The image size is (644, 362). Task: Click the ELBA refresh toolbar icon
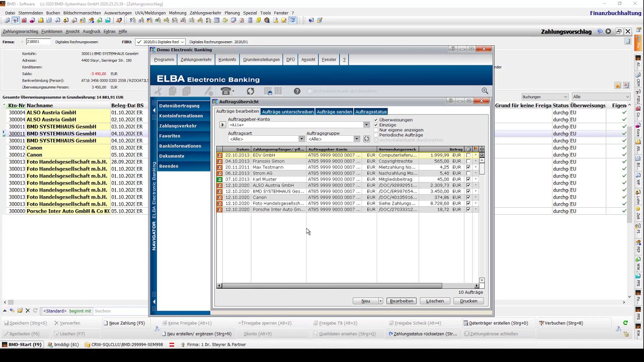(250, 91)
